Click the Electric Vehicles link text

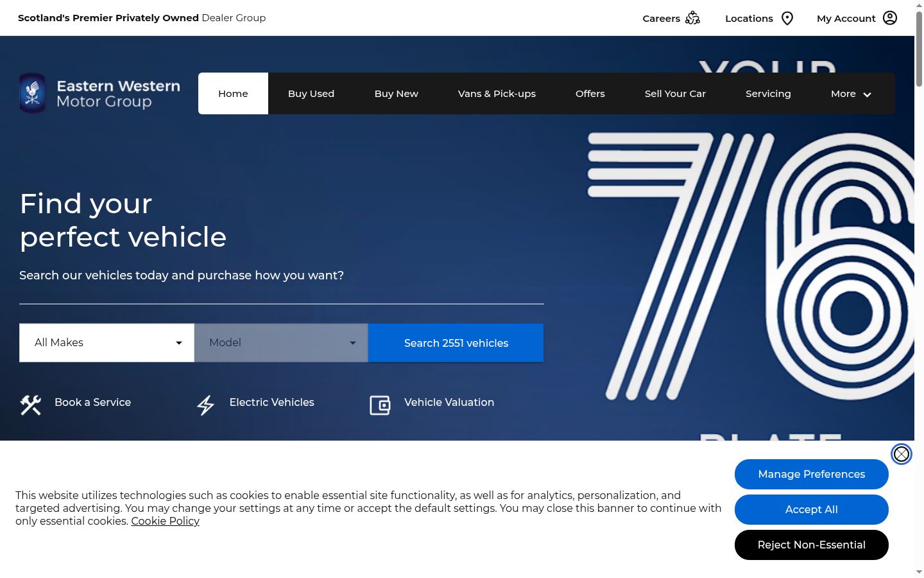272,402
